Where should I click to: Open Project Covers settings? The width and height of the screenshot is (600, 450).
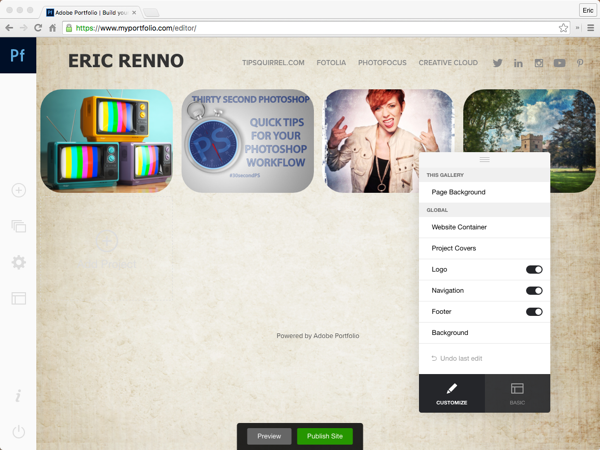pos(484,248)
